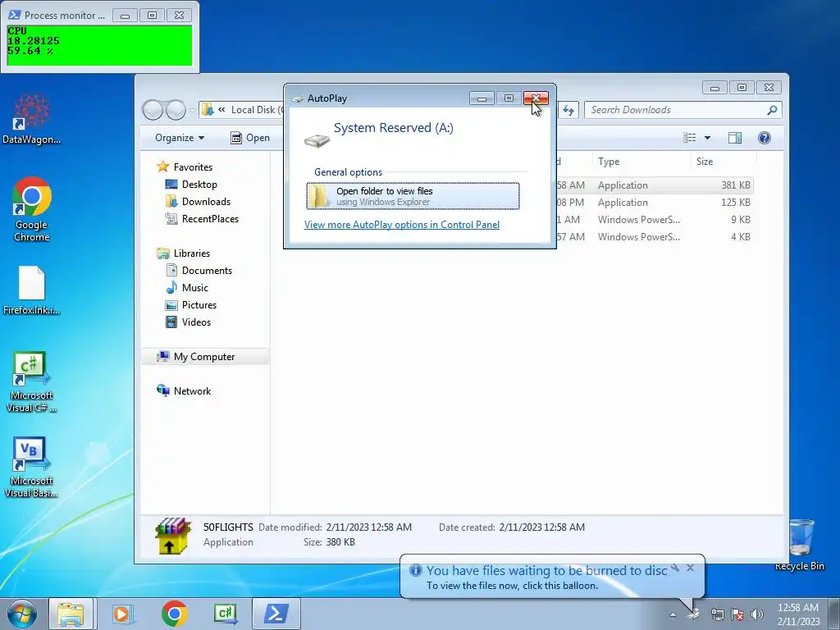Minimize the Process monitor window
Image resolution: width=840 pixels, height=630 pixels.
tap(125, 16)
